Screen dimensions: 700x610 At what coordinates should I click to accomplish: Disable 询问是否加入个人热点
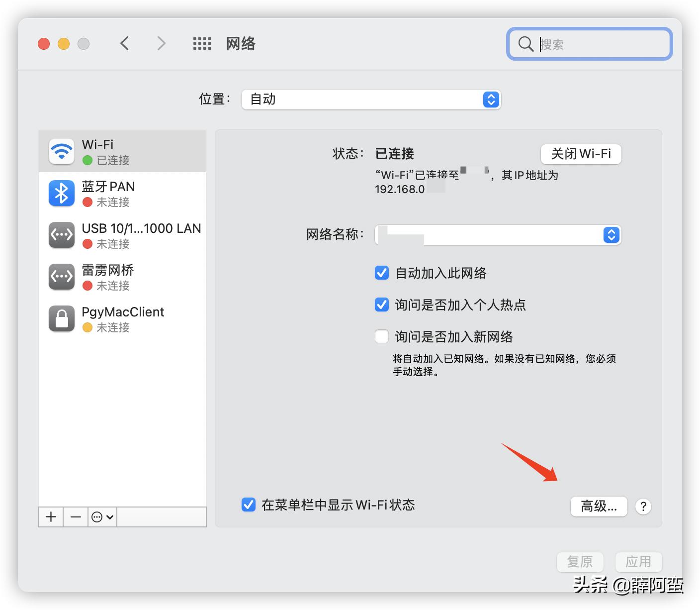[x=381, y=305]
